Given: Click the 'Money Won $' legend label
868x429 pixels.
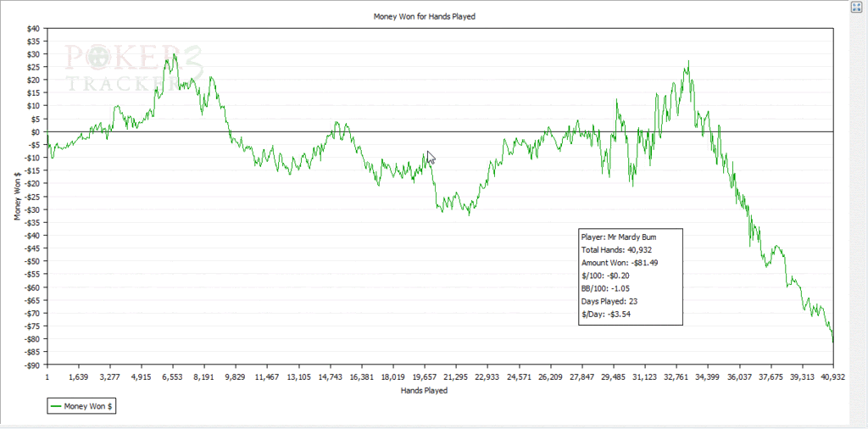Looking at the screenshot, I should (88, 406).
